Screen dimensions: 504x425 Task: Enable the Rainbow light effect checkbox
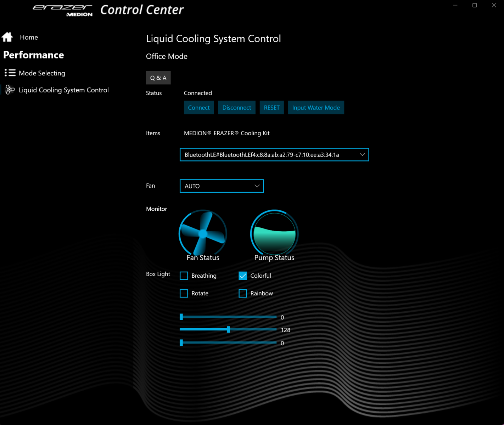click(243, 293)
